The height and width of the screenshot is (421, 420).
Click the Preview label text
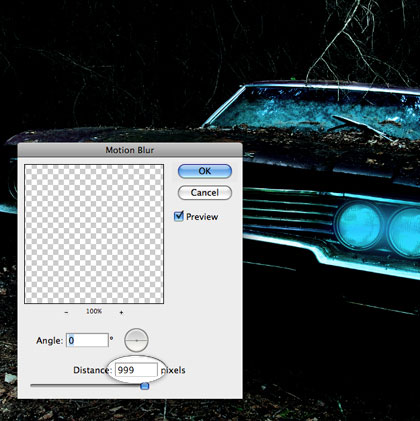[x=202, y=217]
